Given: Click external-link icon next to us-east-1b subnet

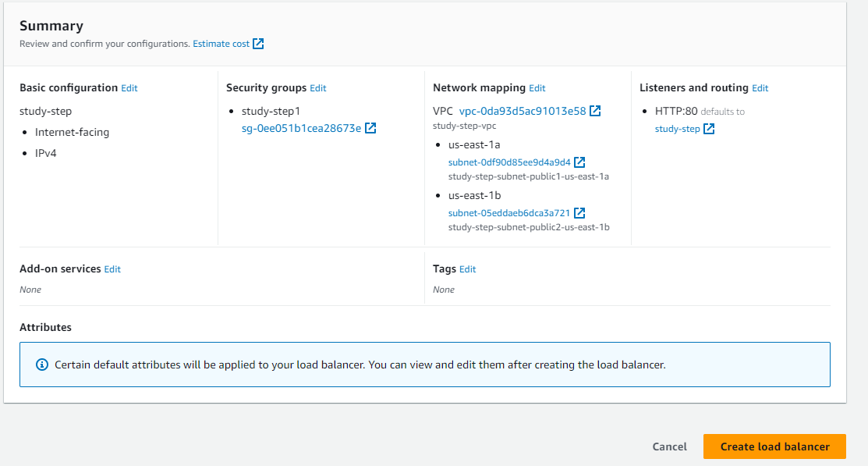Looking at the screenshot, I should click(x=579, y=212).
